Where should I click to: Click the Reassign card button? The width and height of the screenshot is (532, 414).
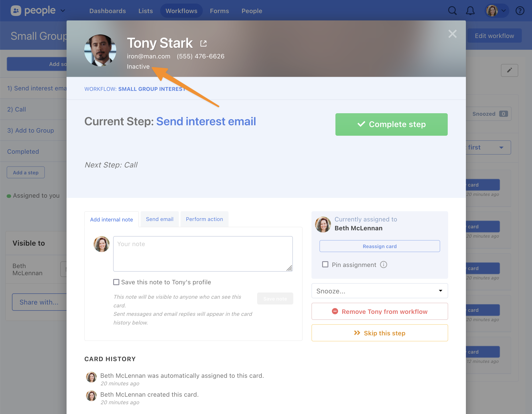click(x=379, y=246)
